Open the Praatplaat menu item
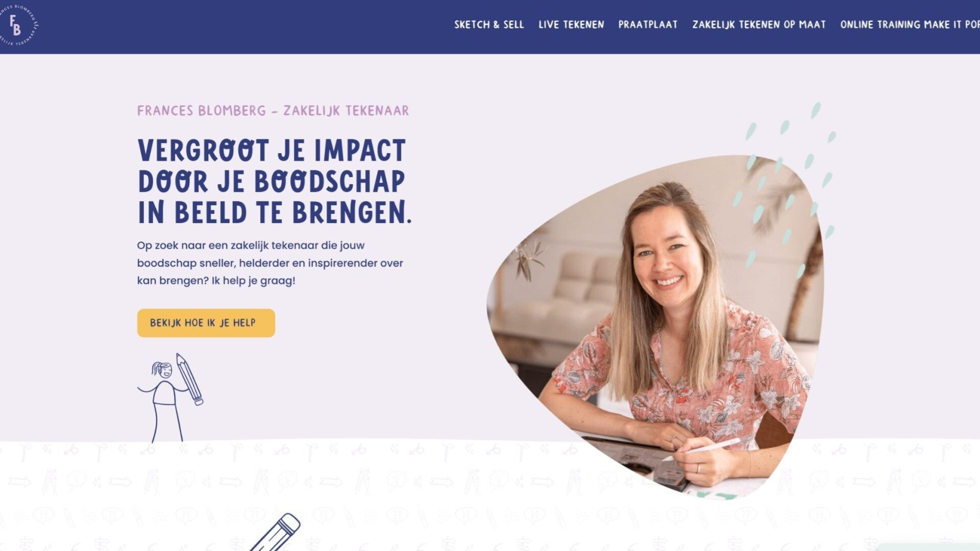Image resolution: width=980 pixels, height=551 pixels. tap(648, 24)
